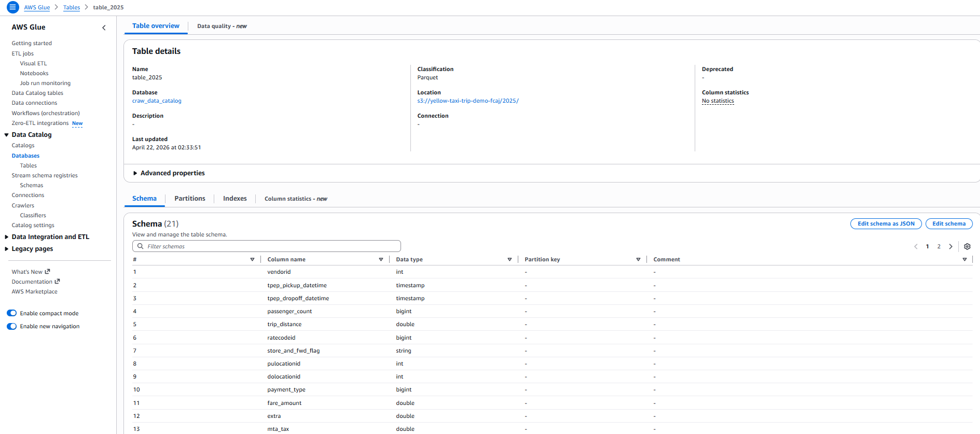The height and width of the screenshot is (434, 980).
Task: Open Classifiers sidebar item
Action: tap(33, 215)
